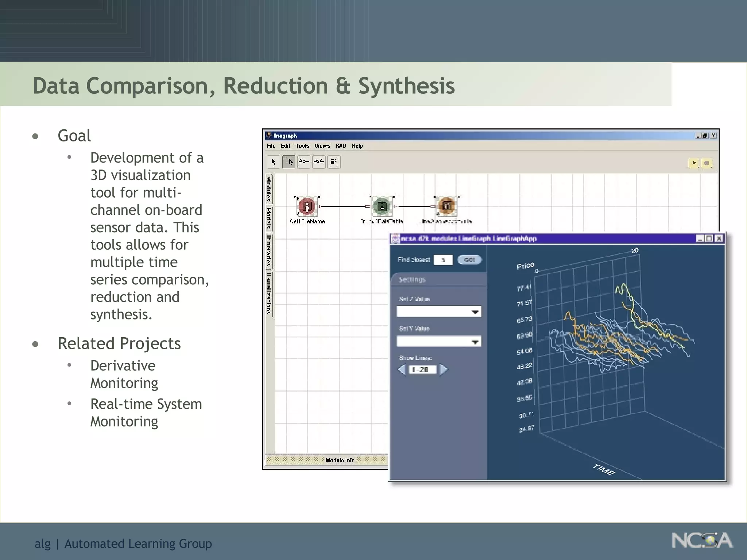The image size is (747, 560).
Task: Select the red input module node
Action: pos(307,206)
